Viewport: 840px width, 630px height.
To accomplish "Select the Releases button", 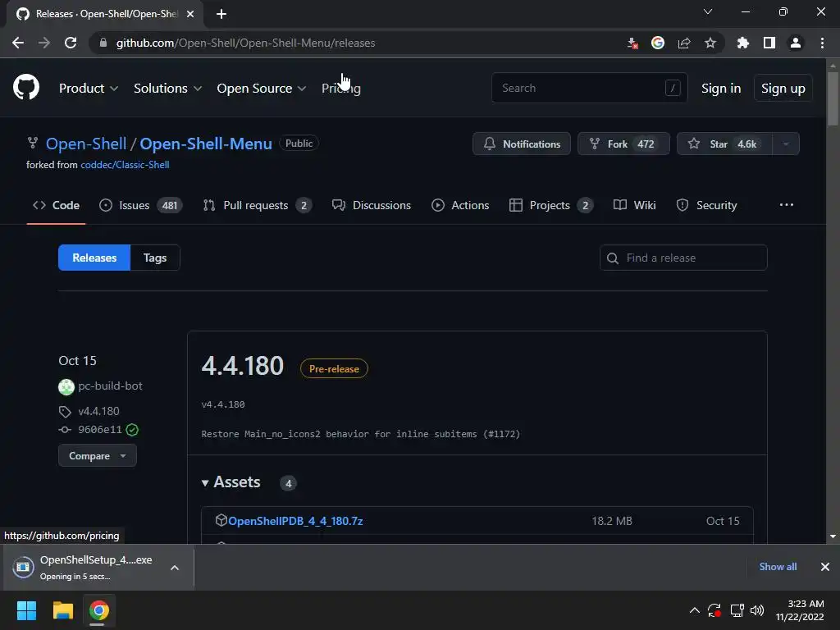I will coord(94,258).
